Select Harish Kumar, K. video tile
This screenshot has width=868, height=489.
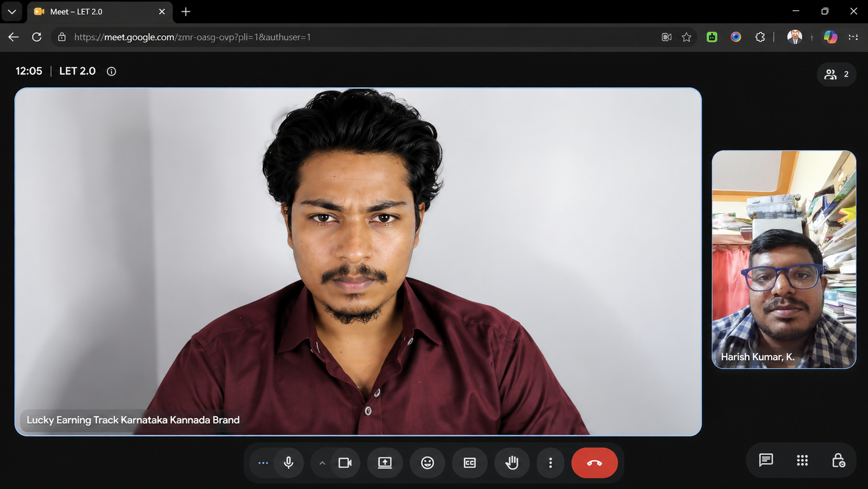[784, 259]
